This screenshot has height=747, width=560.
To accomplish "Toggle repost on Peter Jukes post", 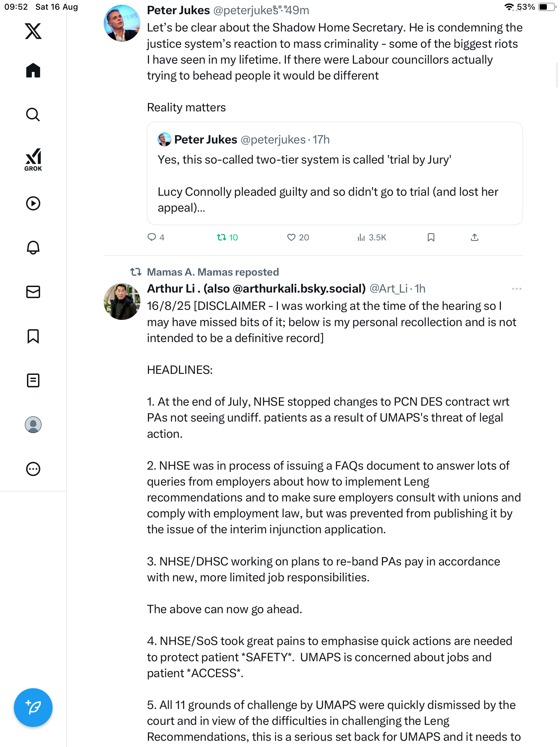I will 221,237.
